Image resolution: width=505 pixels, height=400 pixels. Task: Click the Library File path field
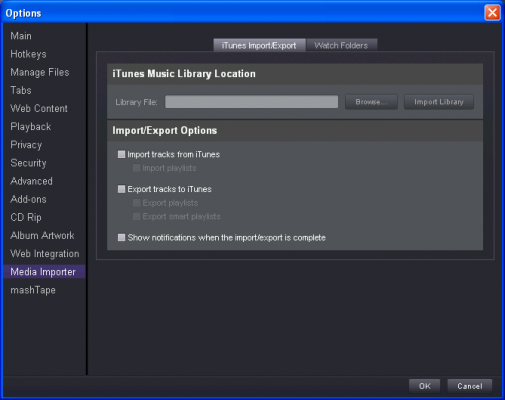click(x=251, y=102)
